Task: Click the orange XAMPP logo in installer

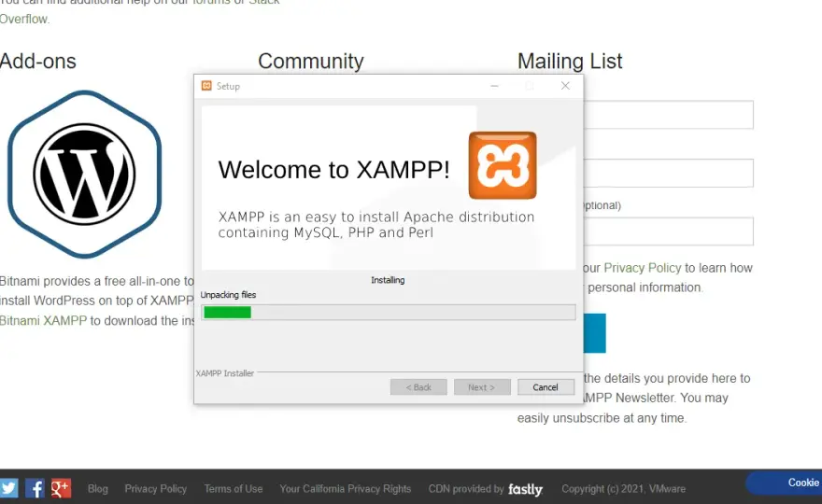Action: tap(503, 165)
